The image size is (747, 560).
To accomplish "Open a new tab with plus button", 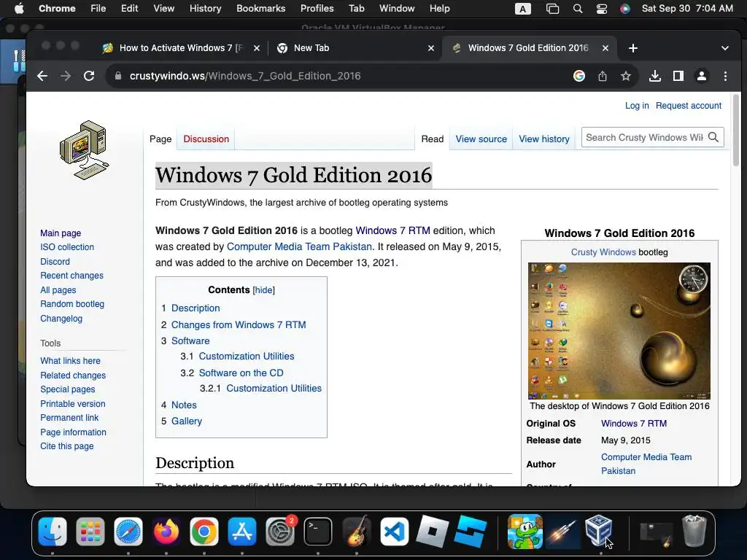I will pyautogui.click(x=633, y=48).
